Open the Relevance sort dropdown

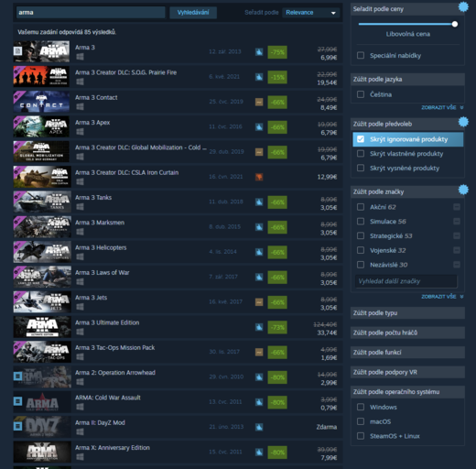(x=310, y=13)
